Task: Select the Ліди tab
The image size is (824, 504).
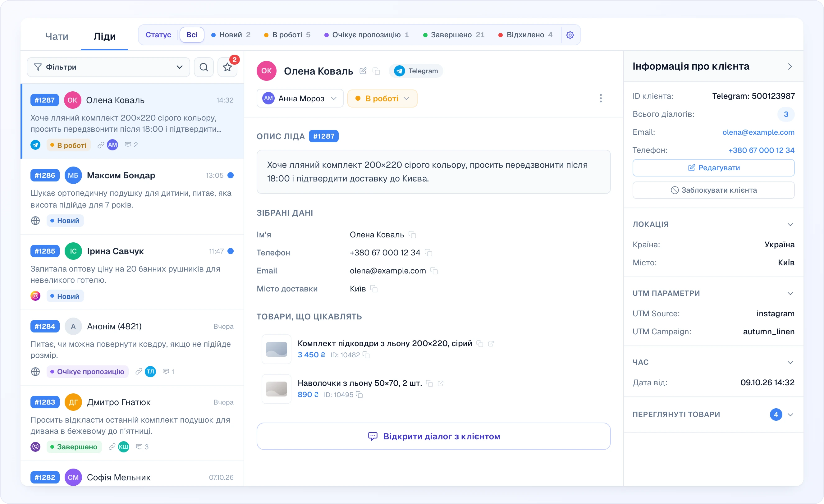Action: (x=104, y=36)
